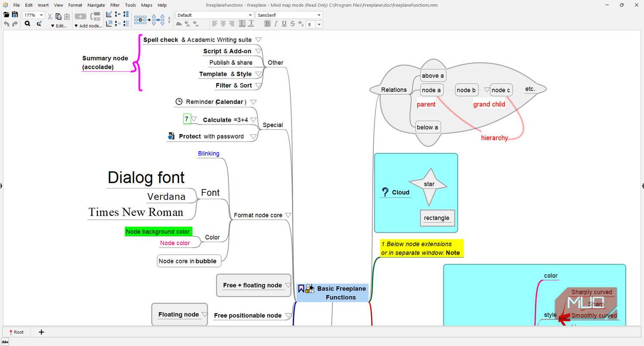
Task: Click the Undo arrow icon
Action: pos(6,24)
